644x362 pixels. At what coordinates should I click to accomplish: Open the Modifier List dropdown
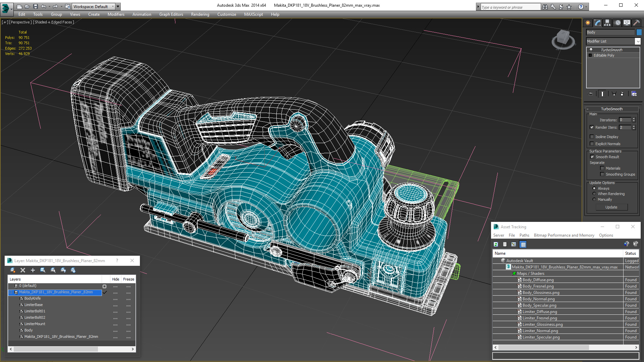coord(638,41)
